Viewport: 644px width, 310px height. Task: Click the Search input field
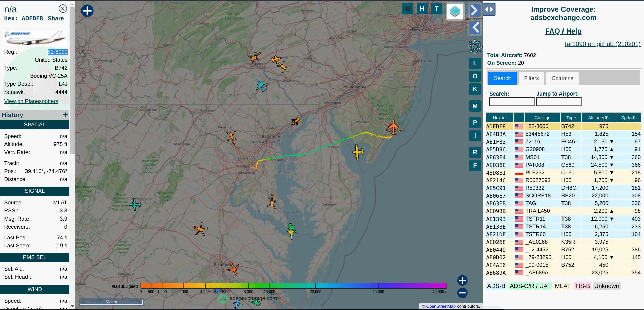[x=512, y=102]
